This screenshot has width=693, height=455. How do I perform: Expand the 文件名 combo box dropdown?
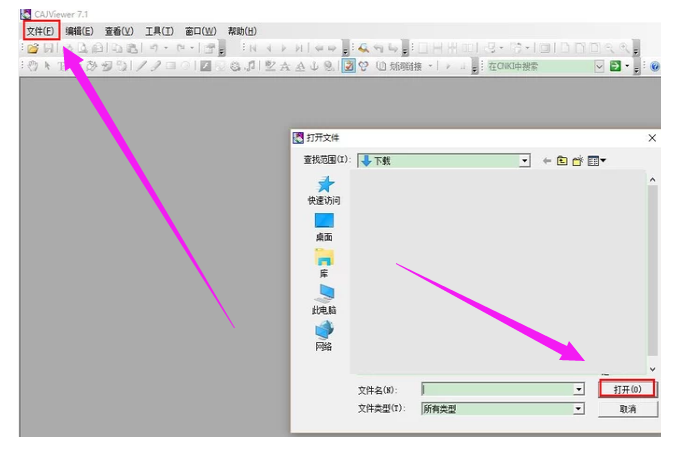(578, 389)
